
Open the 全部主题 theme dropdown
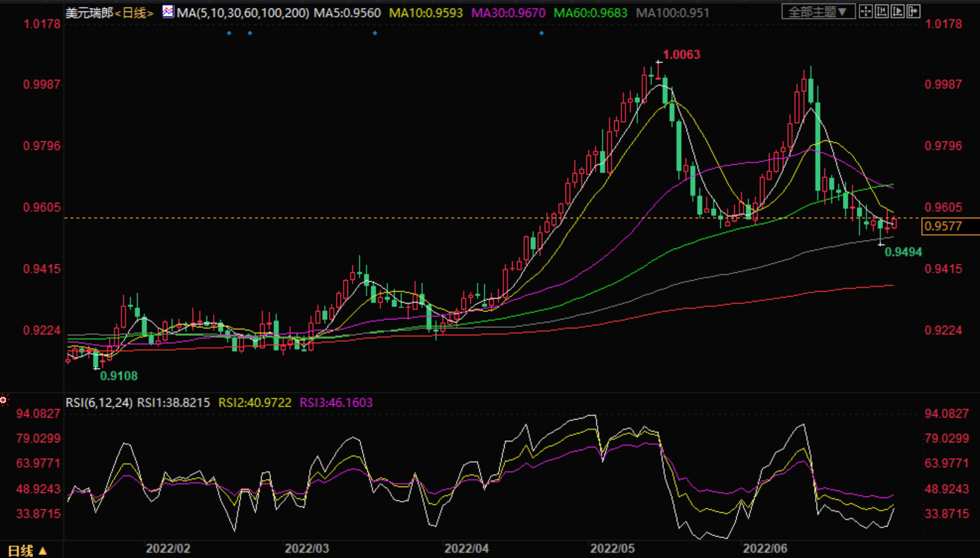pyautogui.click(x=818, y=12)
